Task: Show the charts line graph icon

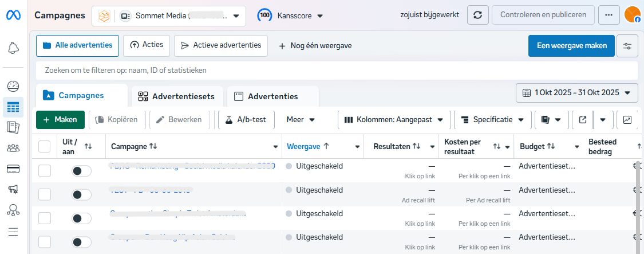Action: click(627, 120)
